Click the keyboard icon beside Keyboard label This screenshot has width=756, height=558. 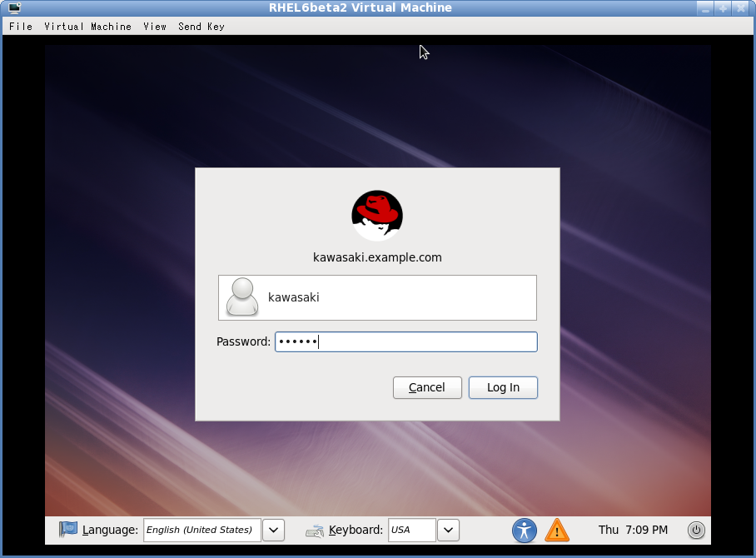[315, 531]
